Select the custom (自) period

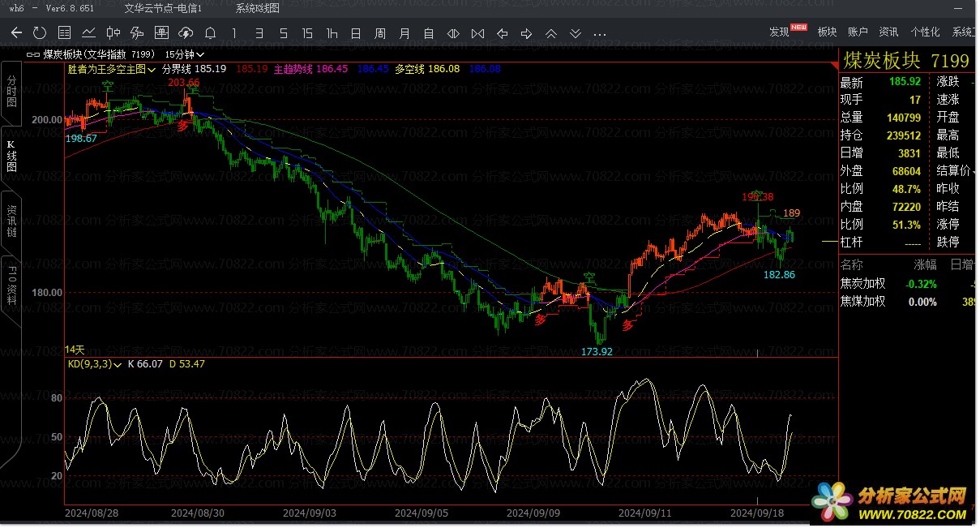[429, 33]
